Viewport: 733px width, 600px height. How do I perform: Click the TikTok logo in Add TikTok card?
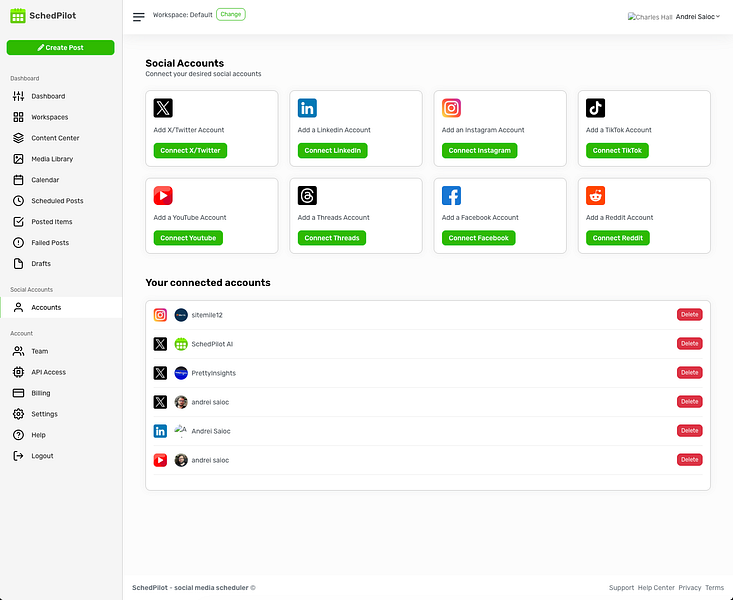pyautogui.click(x=596, y=108)
